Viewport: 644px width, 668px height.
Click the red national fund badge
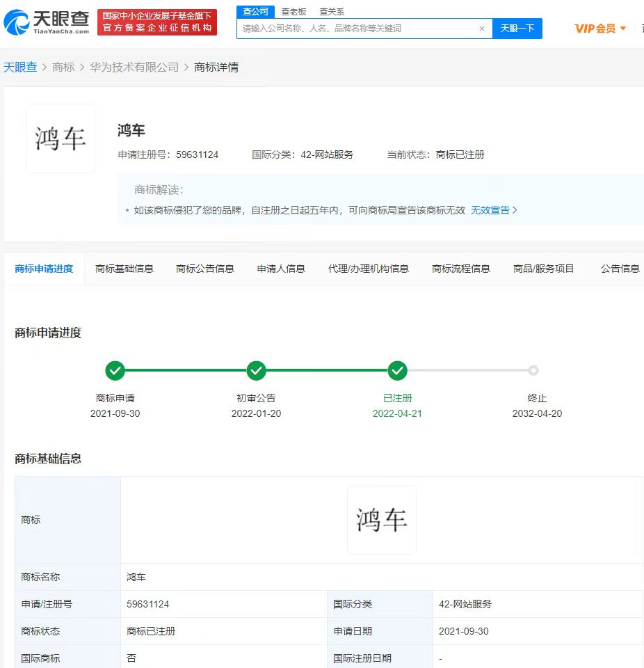157,22
